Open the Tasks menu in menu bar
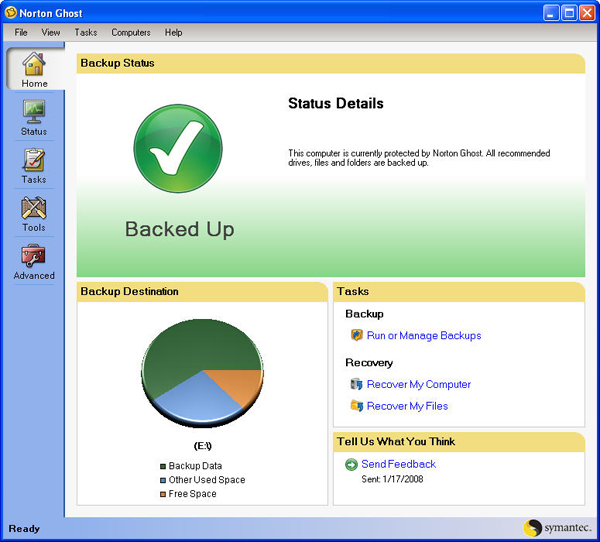600x542 pixels. 86,32
